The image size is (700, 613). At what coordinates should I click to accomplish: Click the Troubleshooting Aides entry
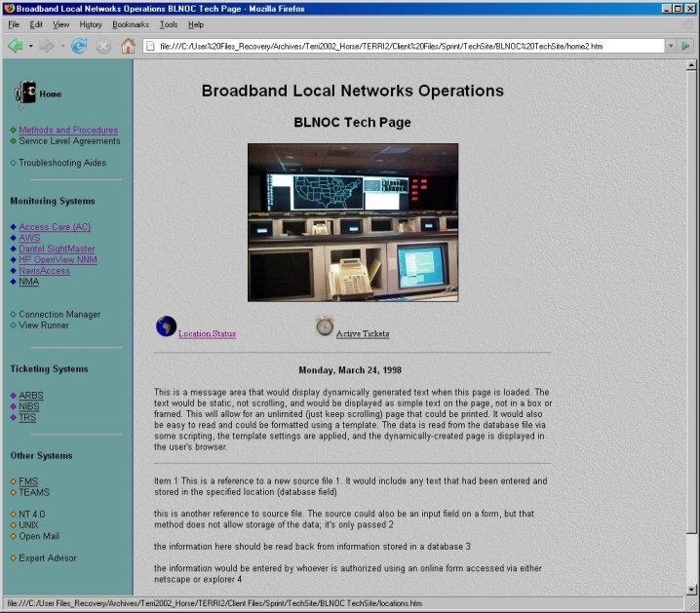62,163
